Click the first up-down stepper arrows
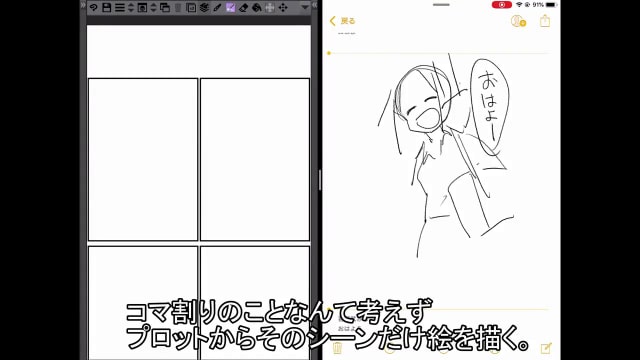 coord(131,7)
